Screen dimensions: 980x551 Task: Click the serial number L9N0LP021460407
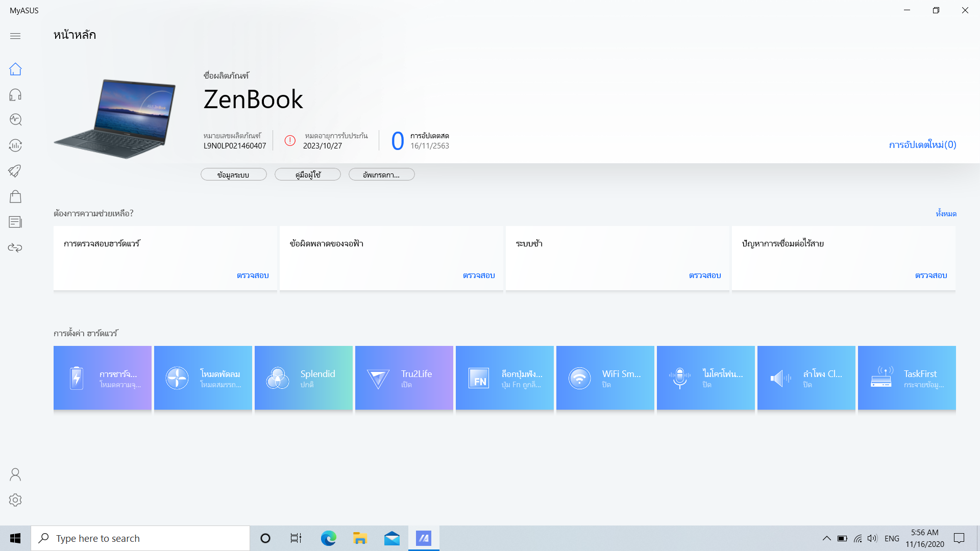tap(235, 146)
